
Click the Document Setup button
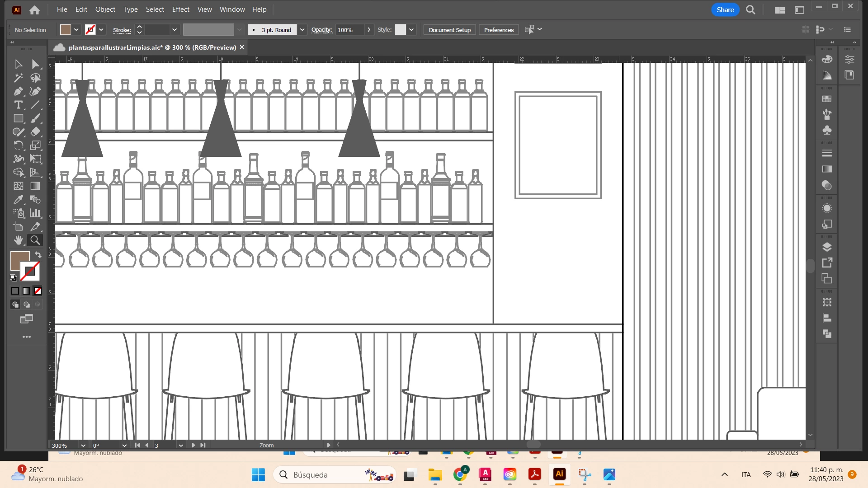tap(449, 30)
